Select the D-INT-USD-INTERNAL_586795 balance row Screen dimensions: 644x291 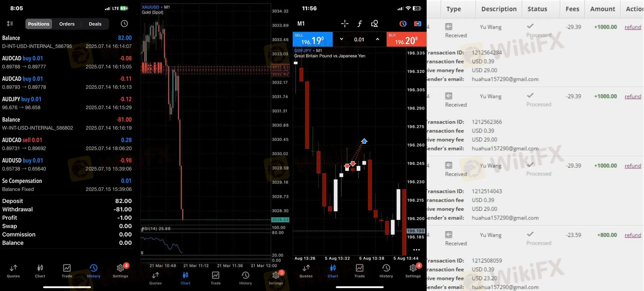pos(67,42)
